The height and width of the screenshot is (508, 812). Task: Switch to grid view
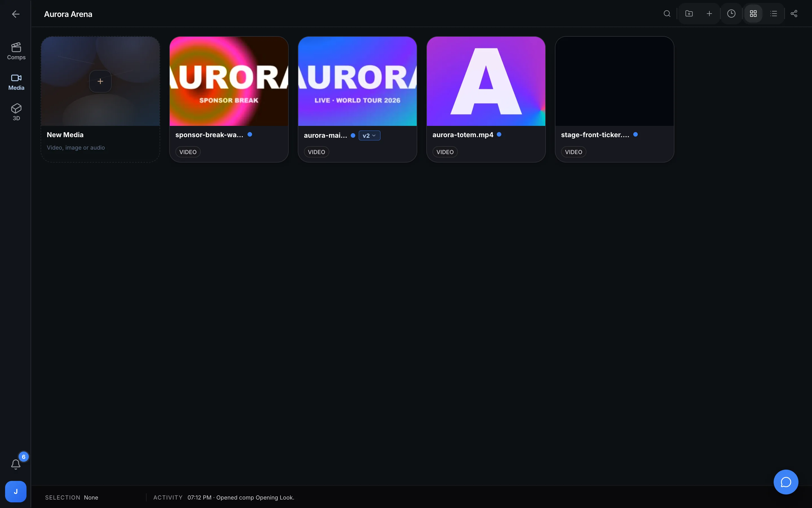pyautogui.click(x=753, y=14)
